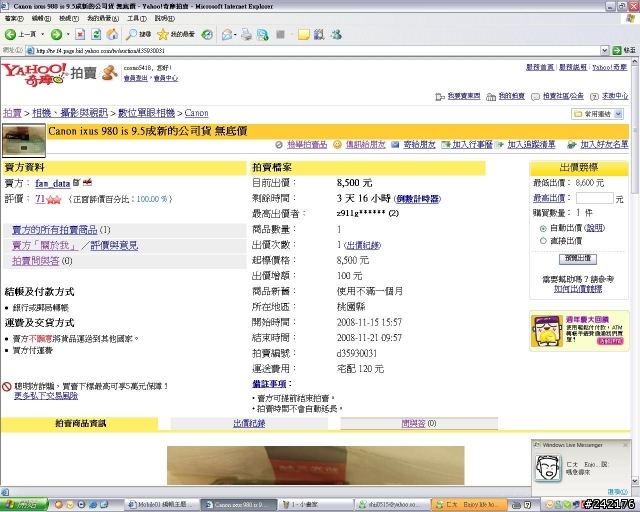Refresh the page with the green arrows icon

pos(96,35)
